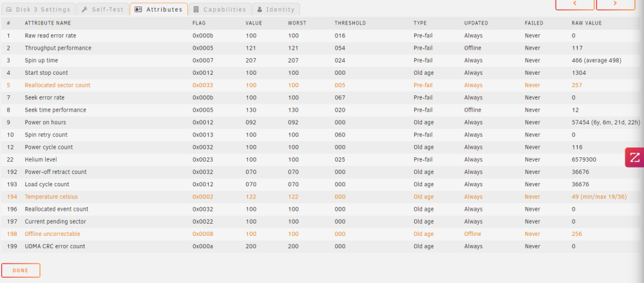Select the UDMA CRC error count row
This screenshot has width=644, height=283.
click(x=322, y=246)
